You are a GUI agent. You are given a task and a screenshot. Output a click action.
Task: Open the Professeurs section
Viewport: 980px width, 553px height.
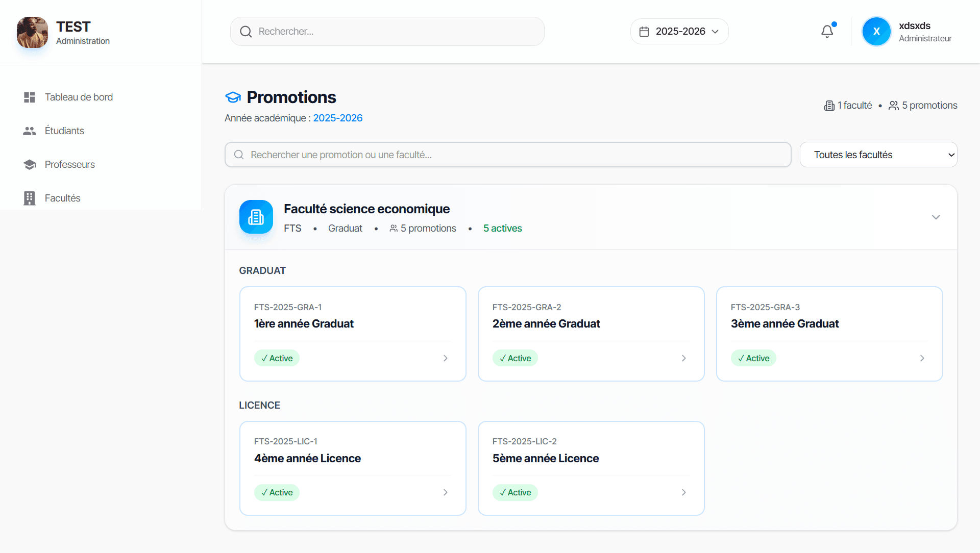pos(69,164)
